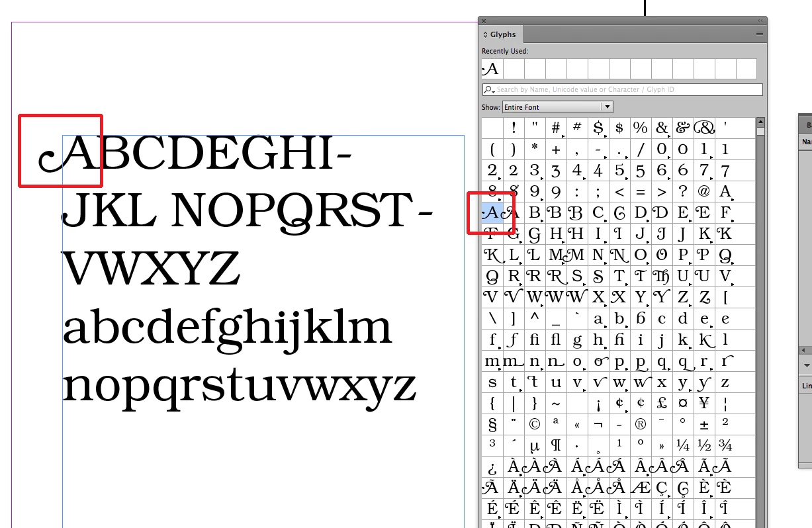This screenshot has width=812, height=528.
Task: Select the Th ligature glyph
Action: pyautogui.click(x=661, y=277)
